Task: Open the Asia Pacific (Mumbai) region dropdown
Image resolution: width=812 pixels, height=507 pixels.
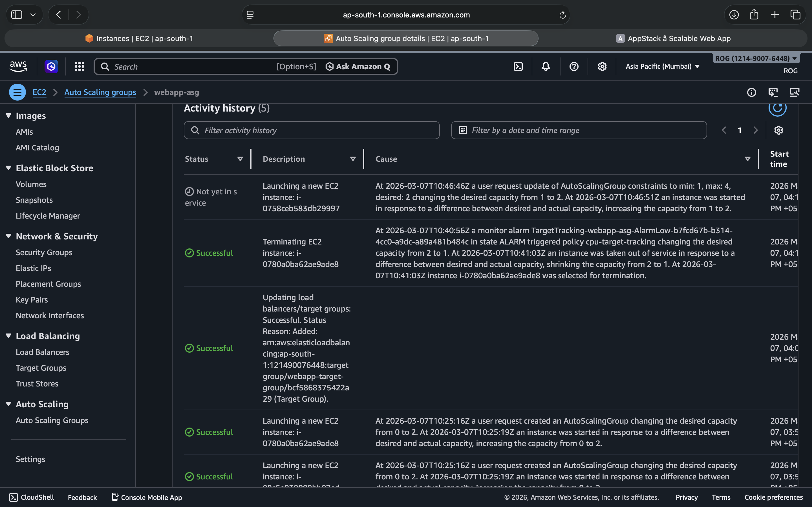Action: [x=662, y=66]
